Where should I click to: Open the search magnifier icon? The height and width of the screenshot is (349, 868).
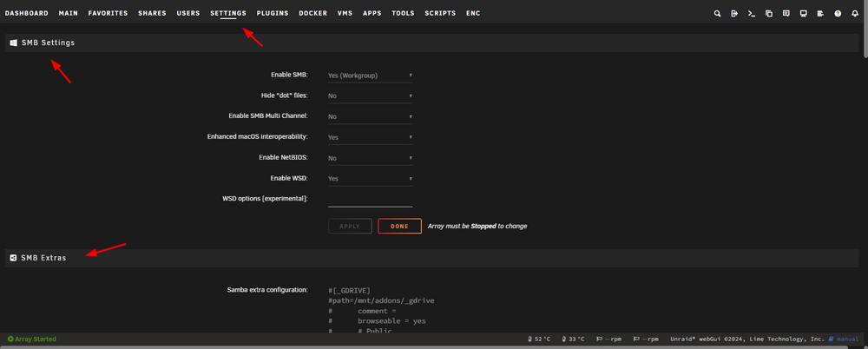tap(718, 13)
